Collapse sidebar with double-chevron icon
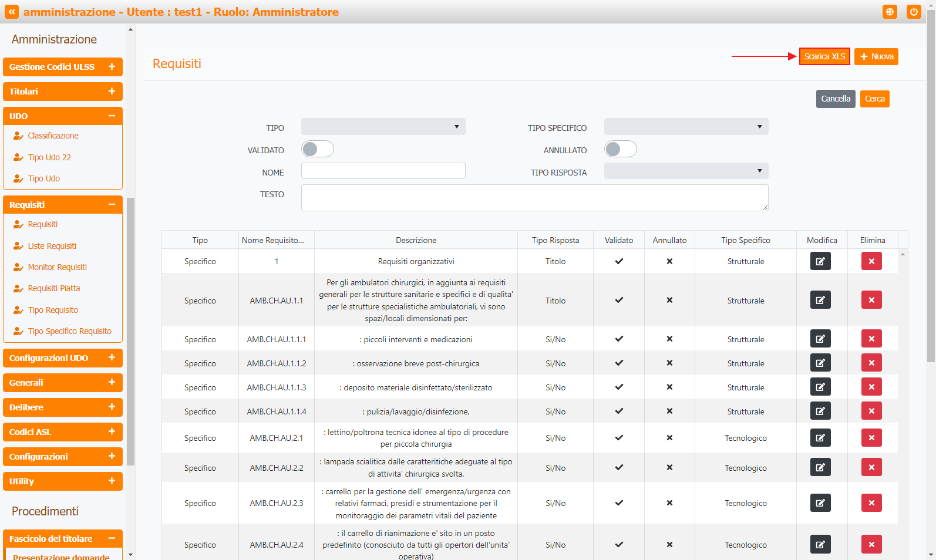The image size is (936, 560). click(12, 12)
